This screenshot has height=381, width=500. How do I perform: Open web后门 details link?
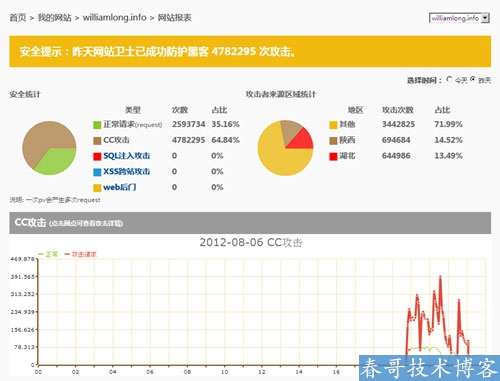pos(120,187)
